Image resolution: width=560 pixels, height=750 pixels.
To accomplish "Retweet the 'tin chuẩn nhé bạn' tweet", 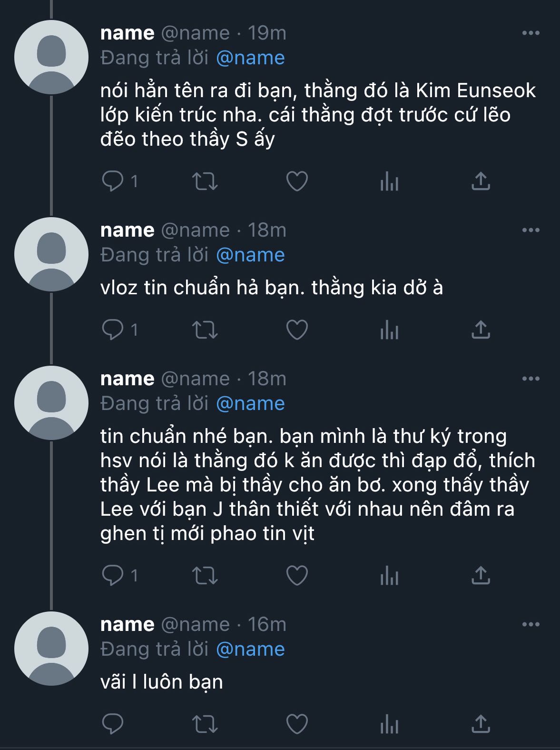I will pyautogui.click(x=205, y=576).
